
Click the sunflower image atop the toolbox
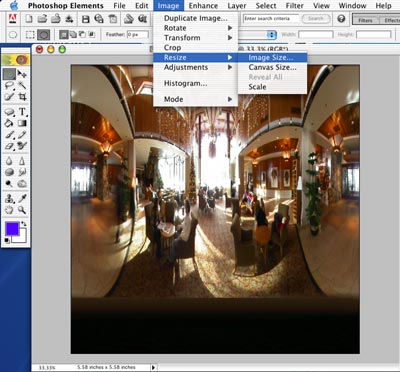point(16,60)
